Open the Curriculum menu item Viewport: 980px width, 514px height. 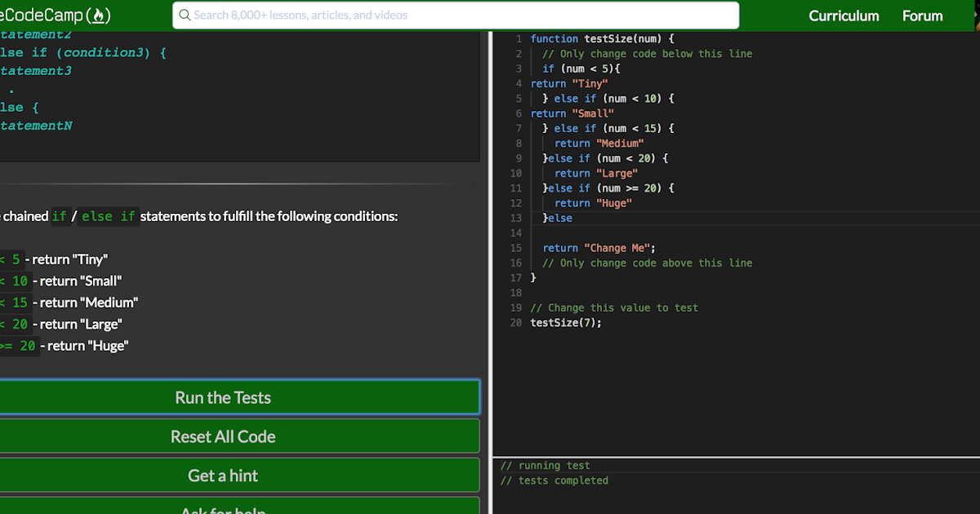[x=844, y=16]
